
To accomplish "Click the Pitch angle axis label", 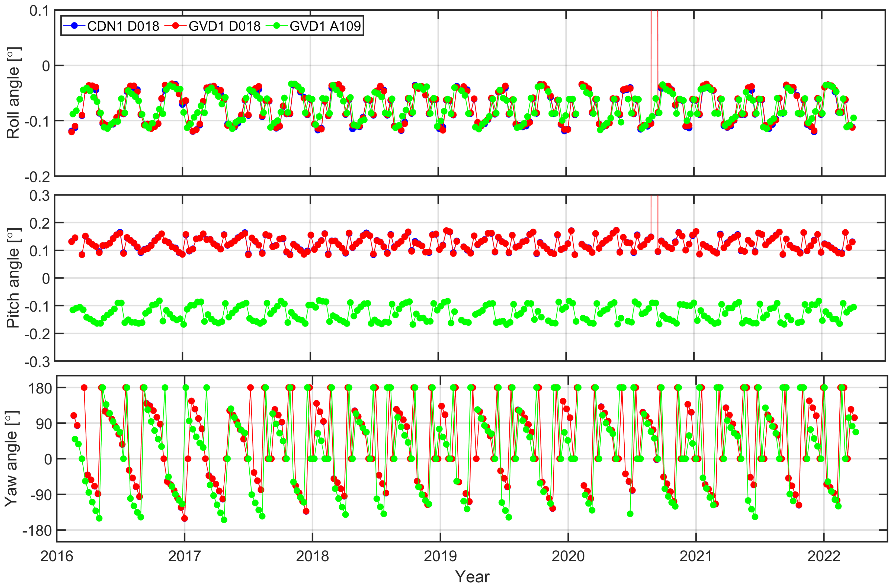I will click(x=14, y=278).
